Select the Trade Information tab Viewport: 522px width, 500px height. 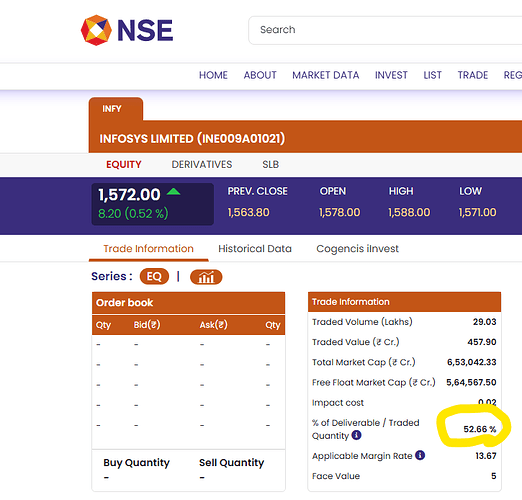(148, 249)
